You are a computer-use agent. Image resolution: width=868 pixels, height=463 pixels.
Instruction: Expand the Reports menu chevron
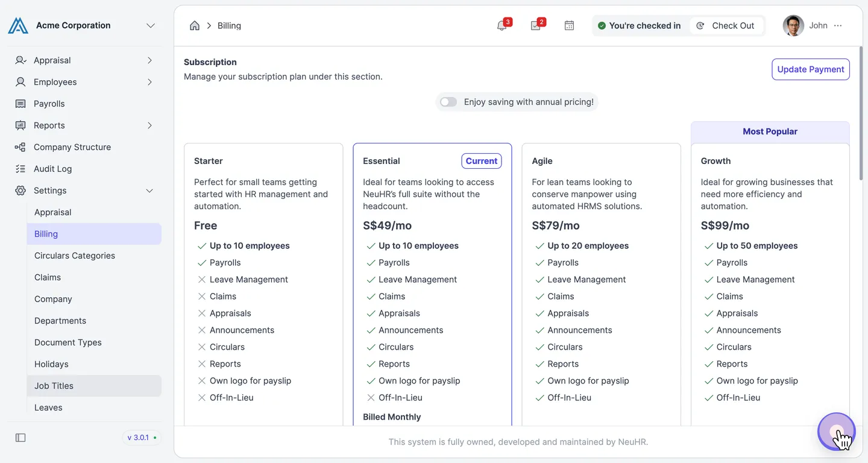[149, 125]
